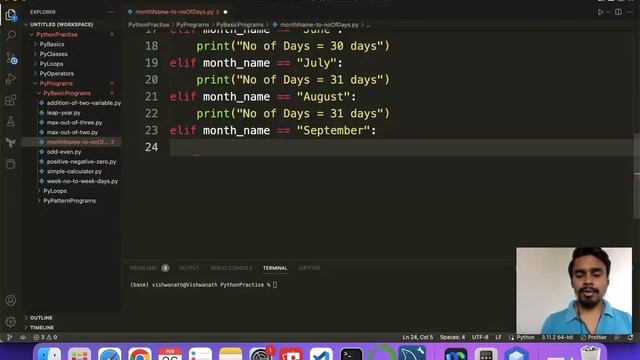
Task: Open the Run and Debug view
Action: pos(11,79)
